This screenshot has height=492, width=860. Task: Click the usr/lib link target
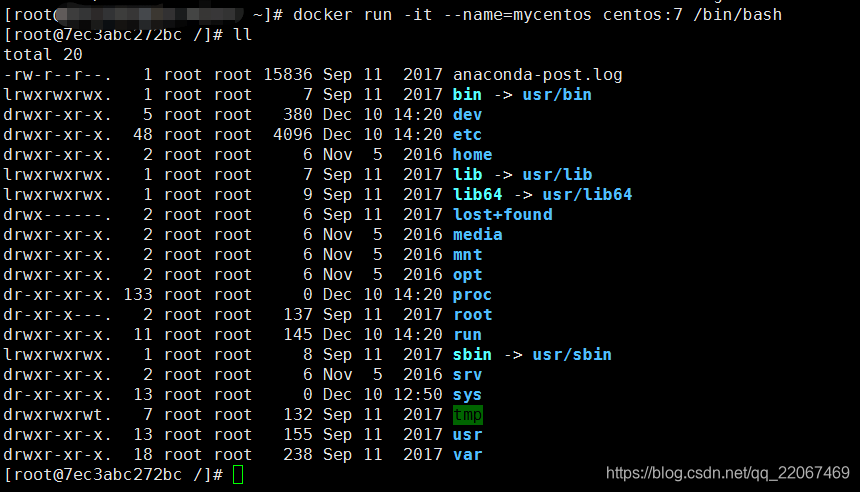[x=557, y=174]
